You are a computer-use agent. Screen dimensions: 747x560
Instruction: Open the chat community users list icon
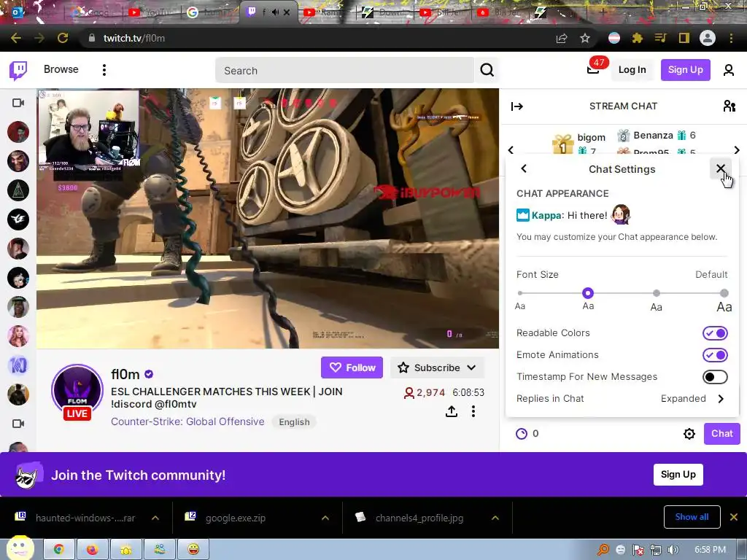pos(729,106)
